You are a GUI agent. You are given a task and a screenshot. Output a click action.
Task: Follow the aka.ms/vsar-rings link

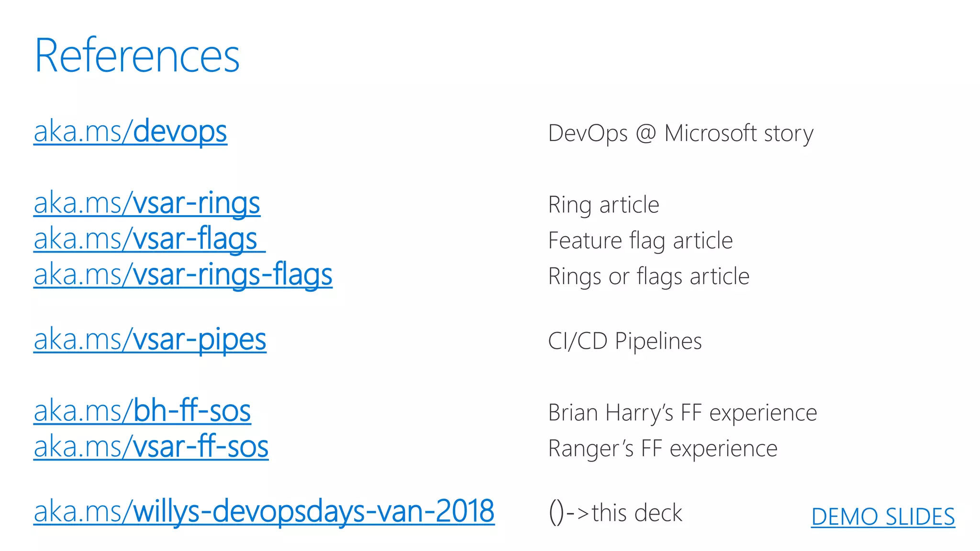147,203
